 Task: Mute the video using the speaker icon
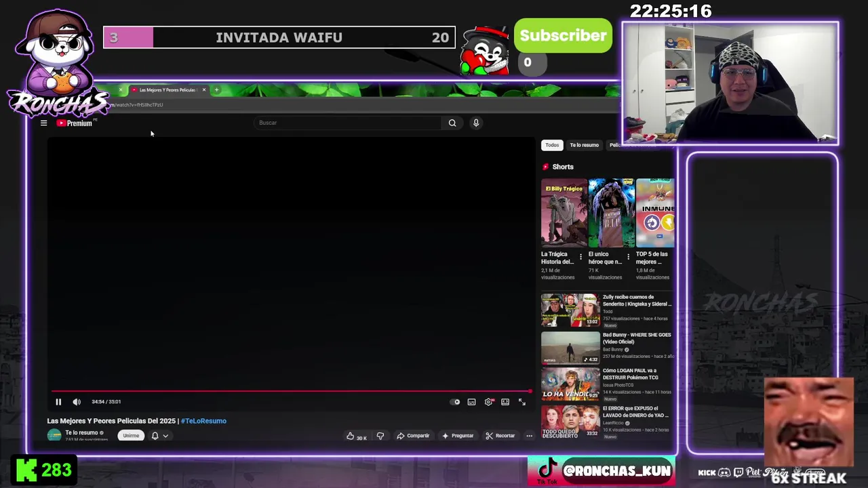(x=77, y=402)
